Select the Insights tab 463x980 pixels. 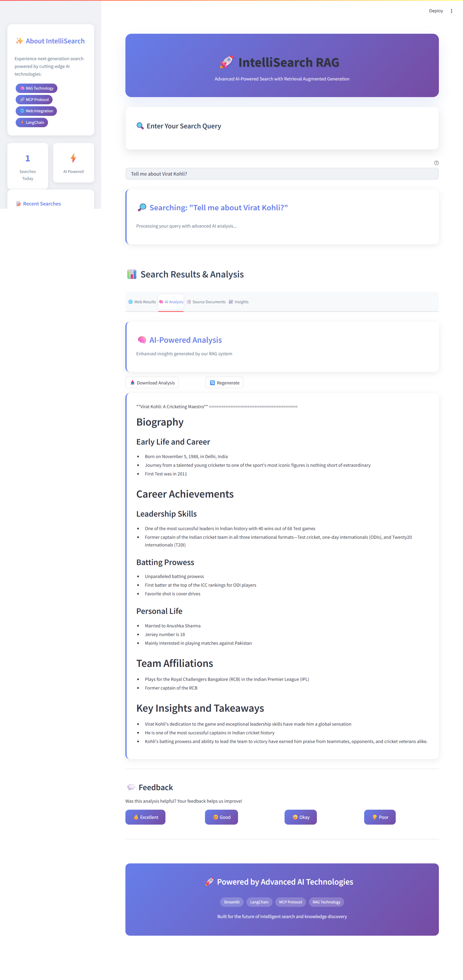coord(239,302)
